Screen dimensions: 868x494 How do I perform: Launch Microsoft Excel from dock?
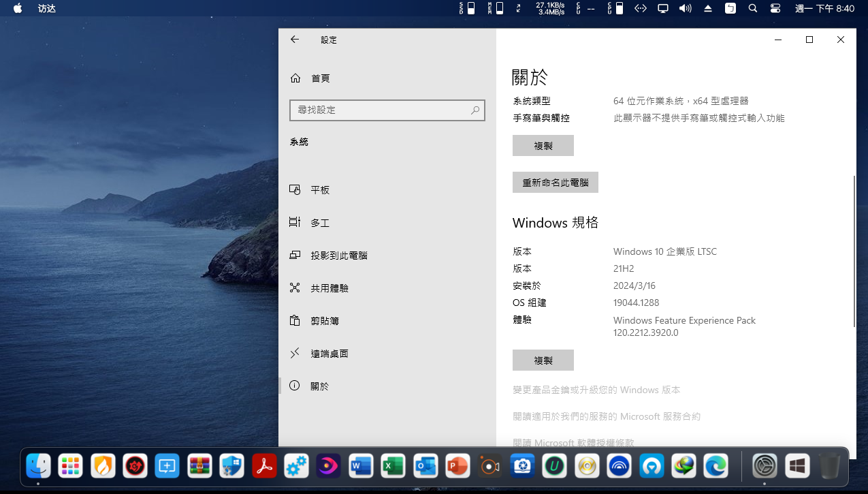(x=393, y=466)
